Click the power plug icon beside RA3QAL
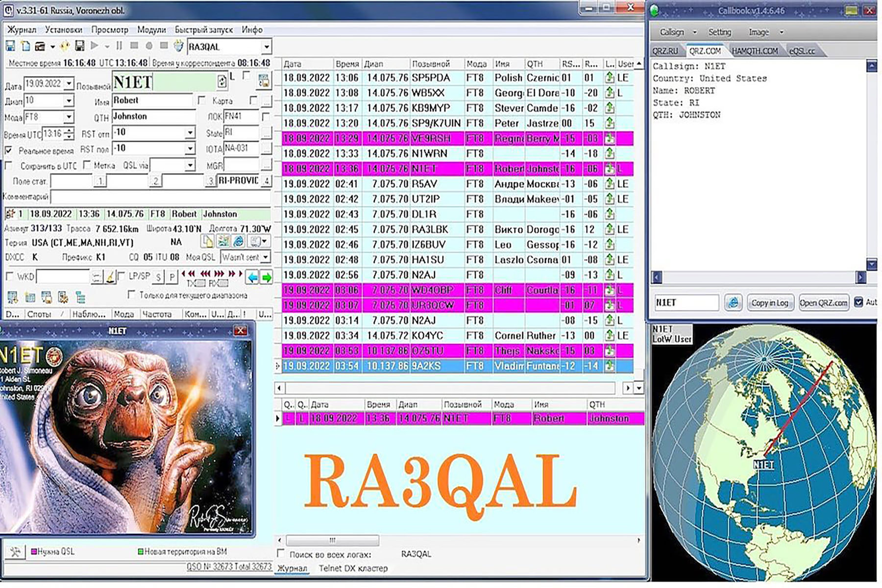Image resolution: width=882 pixels, height=588 pixels. (x=178, y=47)
